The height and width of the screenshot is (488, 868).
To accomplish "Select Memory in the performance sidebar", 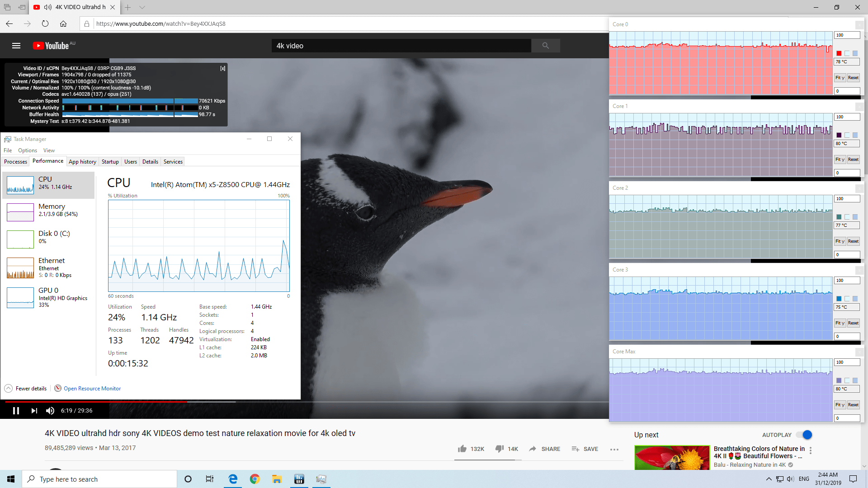I will tap(48, 212).
